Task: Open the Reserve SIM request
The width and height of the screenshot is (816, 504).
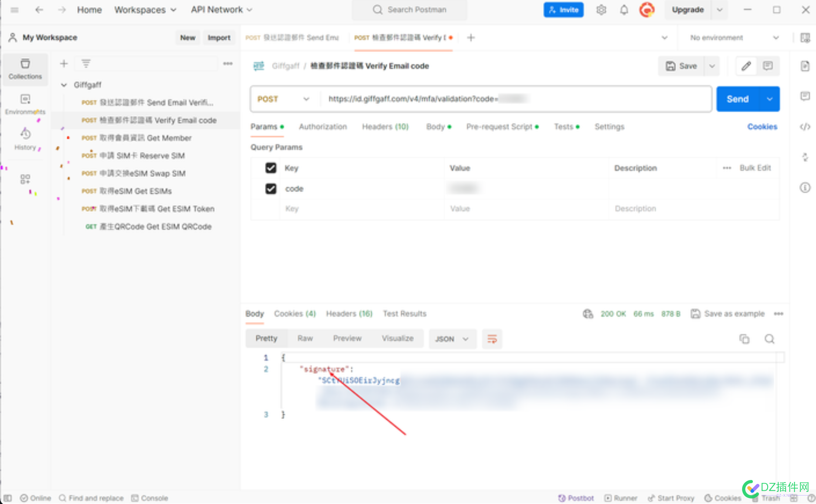Action: 146,156
